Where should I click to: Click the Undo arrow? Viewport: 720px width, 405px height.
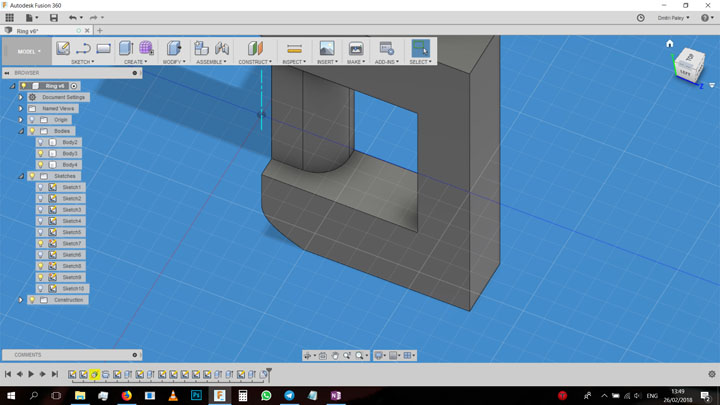point(73,17)
